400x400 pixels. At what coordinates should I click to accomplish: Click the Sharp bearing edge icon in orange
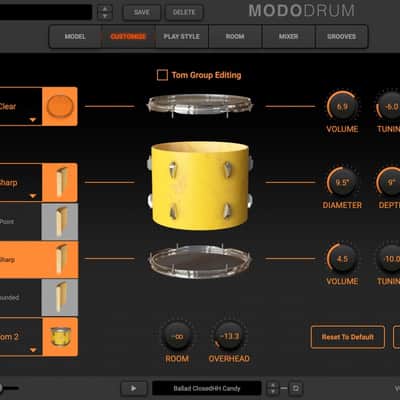click(60, 182)
